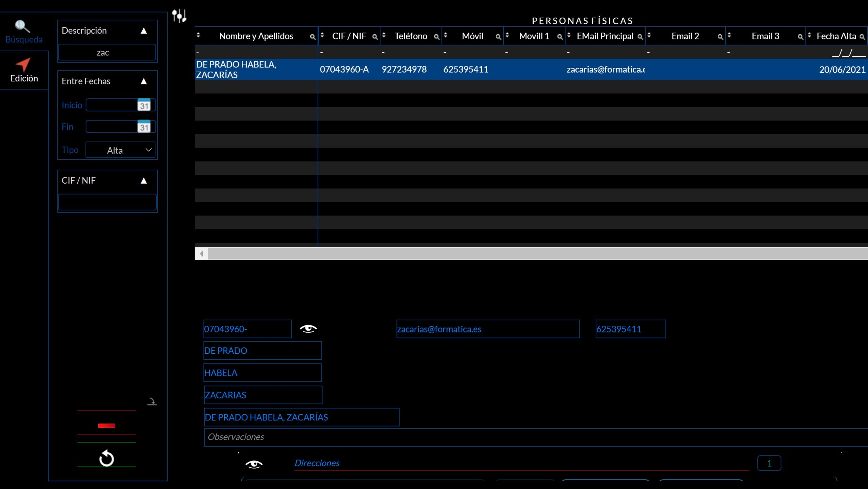The height and width of the screenshot is (489, 868).
Task: Click the Fecha Alta filter date cell
Action: coord(837,53)
